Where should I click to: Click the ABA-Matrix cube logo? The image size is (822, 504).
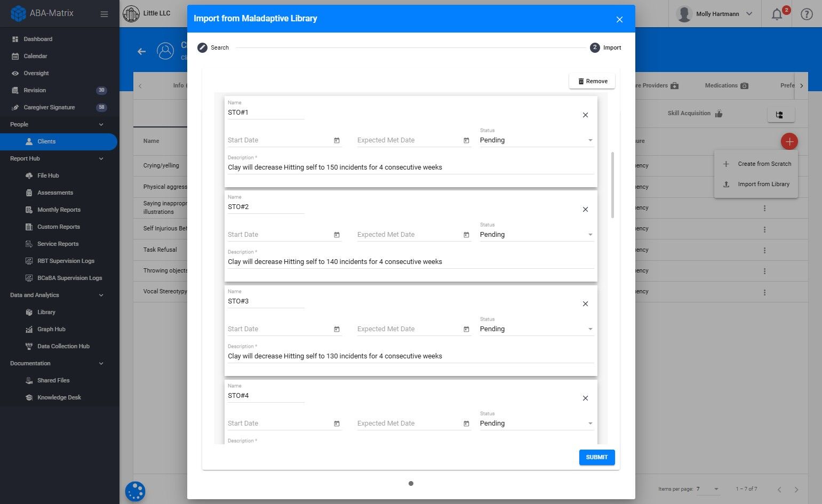coord(18,13)
